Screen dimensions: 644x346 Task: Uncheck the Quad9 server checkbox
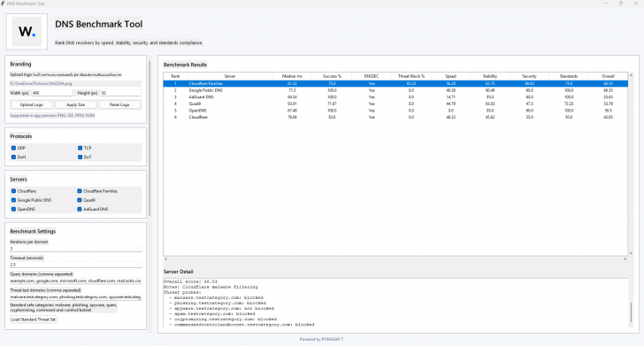[x=80, y=200]
